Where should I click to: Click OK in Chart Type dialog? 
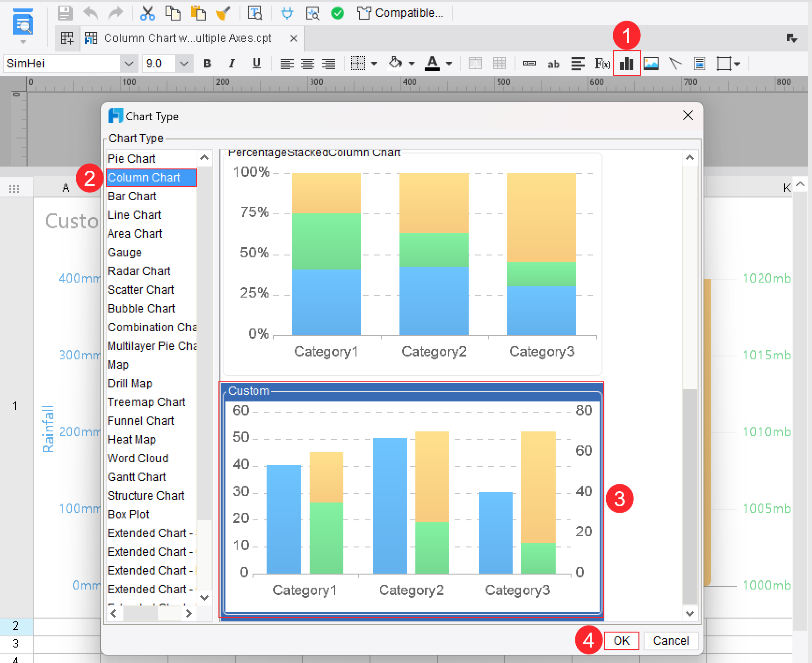pyautogui.click(x=621, y=641)
